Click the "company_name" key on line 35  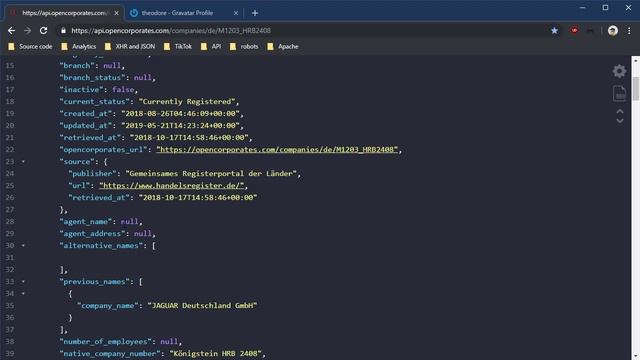(108, 305)
